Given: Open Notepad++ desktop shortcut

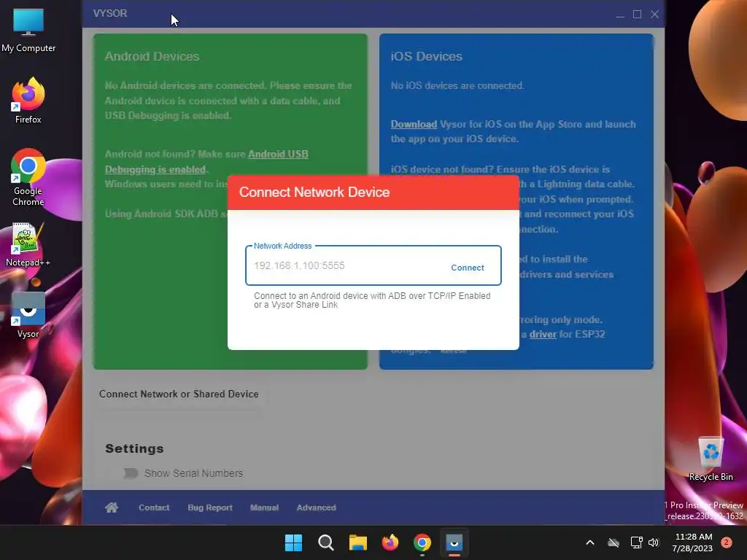Looking at the screenshot, I should point(28,245).
